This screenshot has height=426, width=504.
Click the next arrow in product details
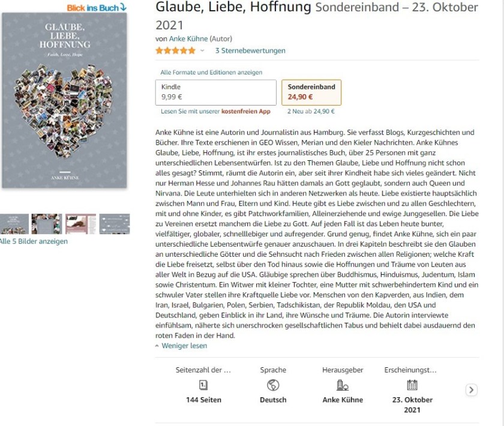[x=472, y=390]
